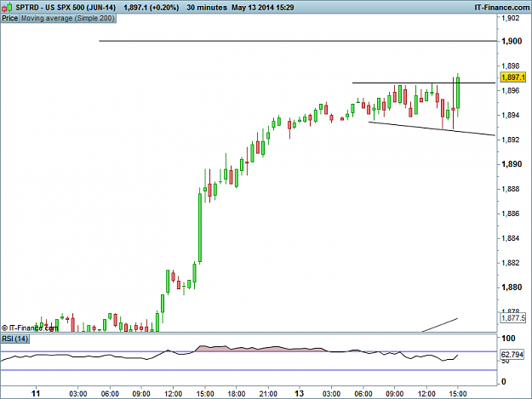Click the 11 date label on time axis
Image resolution: width=532 pixels, height=399 pixels.
click(x=36, y=393)
